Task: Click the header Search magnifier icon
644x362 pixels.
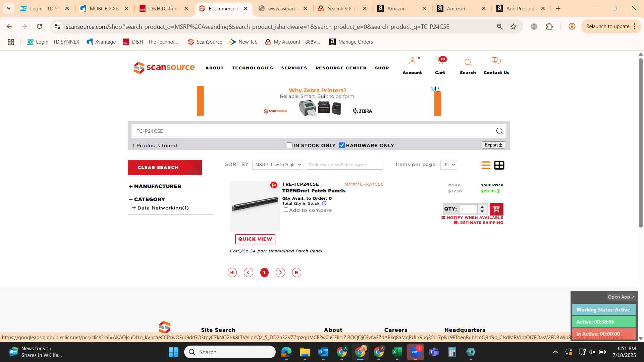Action: tap(468, 62)
